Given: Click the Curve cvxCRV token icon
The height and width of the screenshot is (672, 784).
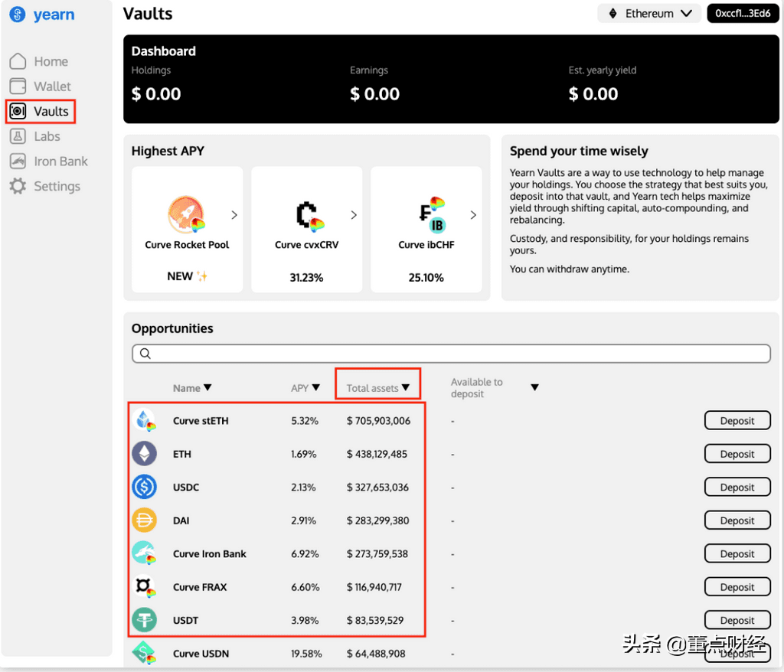Looking at the screenshot, I should point(310,217).
